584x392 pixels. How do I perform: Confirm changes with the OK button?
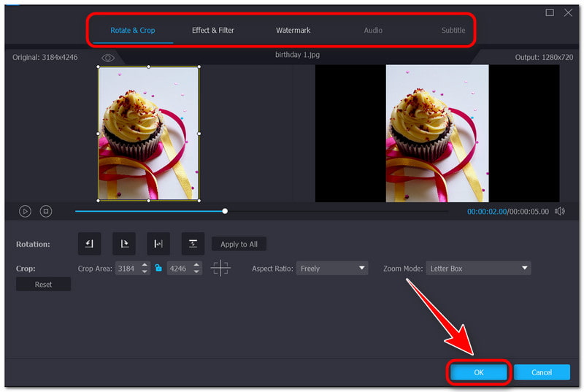(x=478, y=372)
